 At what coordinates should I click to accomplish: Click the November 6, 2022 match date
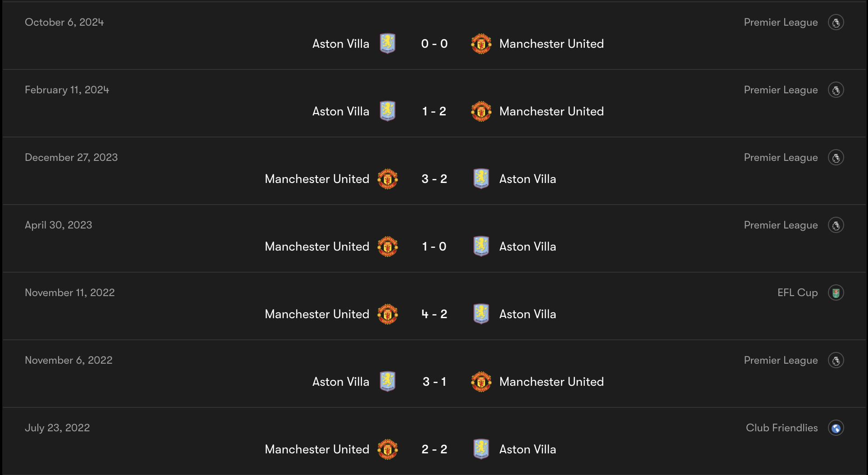click(x=68, y=361)
